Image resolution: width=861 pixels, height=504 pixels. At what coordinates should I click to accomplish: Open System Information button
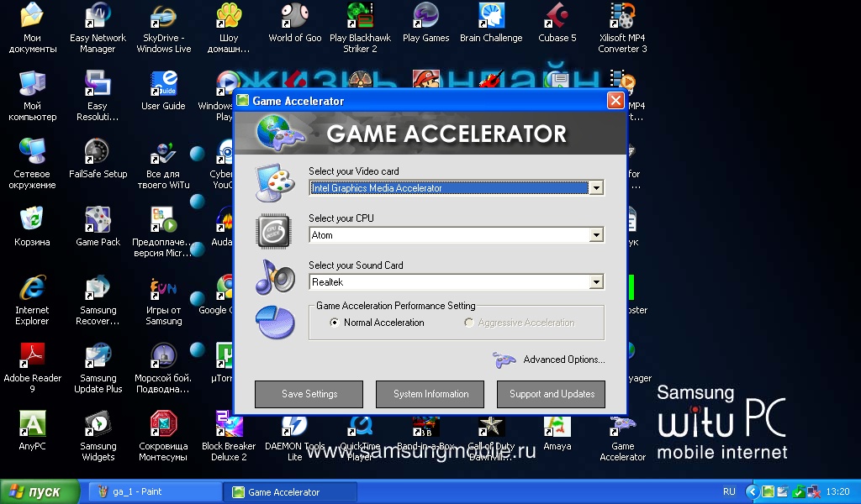tap(430, 394)
